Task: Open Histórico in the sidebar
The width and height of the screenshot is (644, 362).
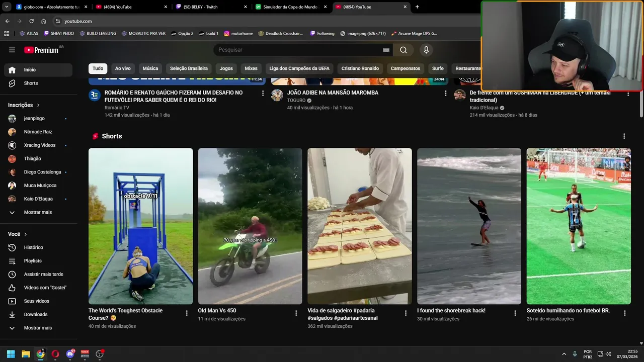Action: click(x=38, y=247)
